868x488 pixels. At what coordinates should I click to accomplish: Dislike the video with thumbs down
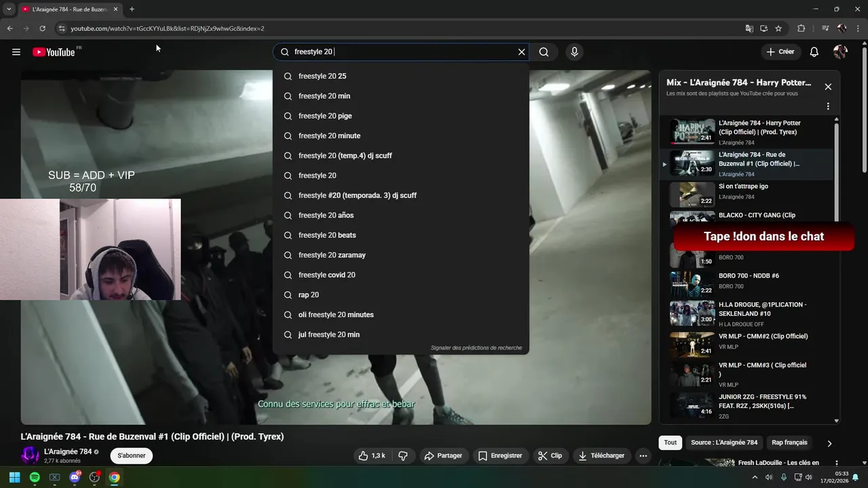(x=403, y=456)
